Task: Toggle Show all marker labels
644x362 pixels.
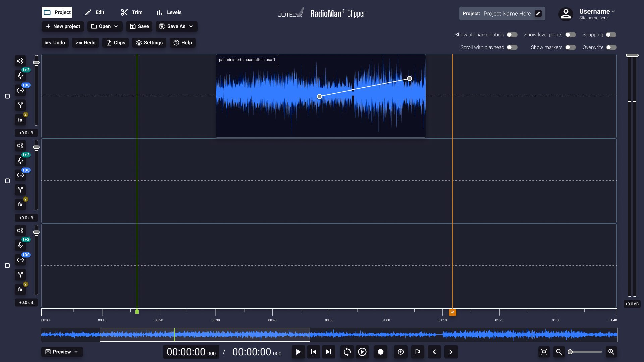Action: coord(512,35)
